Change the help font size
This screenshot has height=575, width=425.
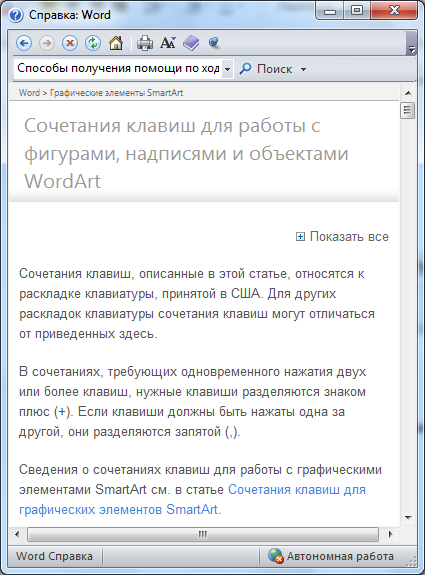coord(168,43)
